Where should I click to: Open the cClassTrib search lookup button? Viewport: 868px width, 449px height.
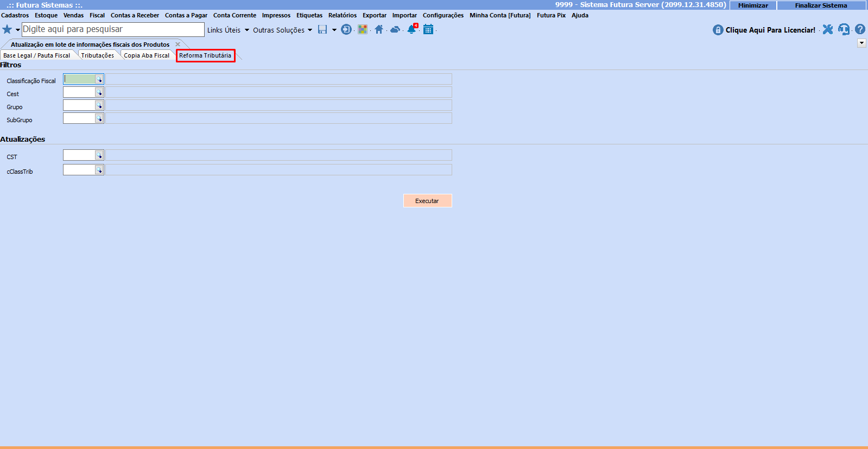(99, 170)
